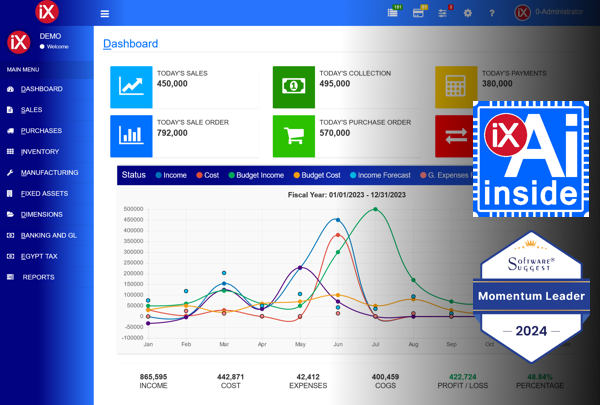Open the list notifications icon in header

[x=392, y=13]
